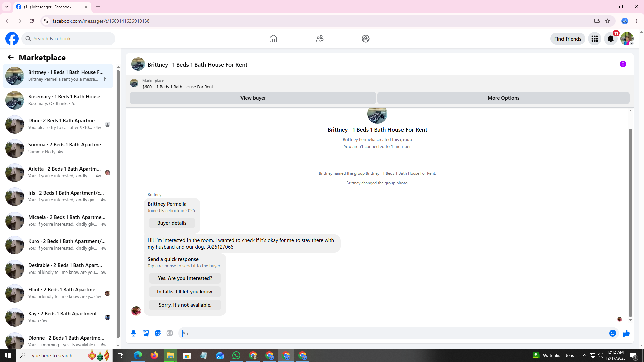Open Chrome profile avatar
This screenshot has width=644, height=362.
pos(625,21)
